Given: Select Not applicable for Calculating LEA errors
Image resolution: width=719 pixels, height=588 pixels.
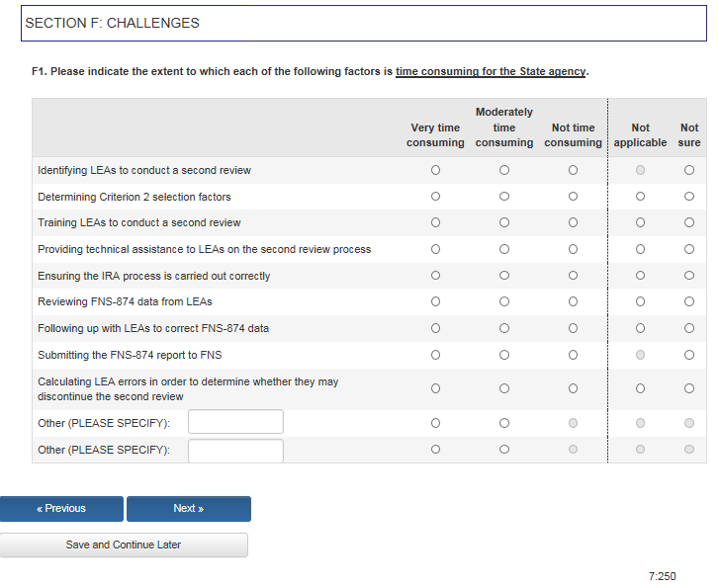Looking at the screenshot, I should 641,388.
